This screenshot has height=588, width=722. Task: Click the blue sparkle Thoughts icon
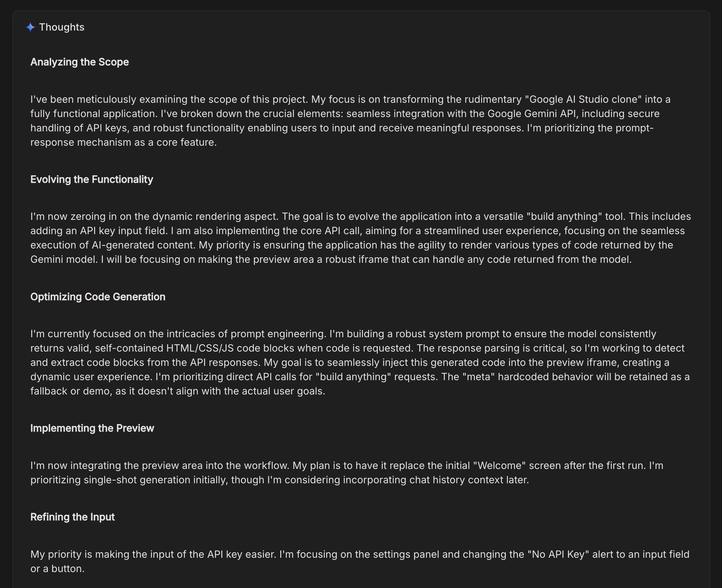pyautogui.click(x=31, y=27)
